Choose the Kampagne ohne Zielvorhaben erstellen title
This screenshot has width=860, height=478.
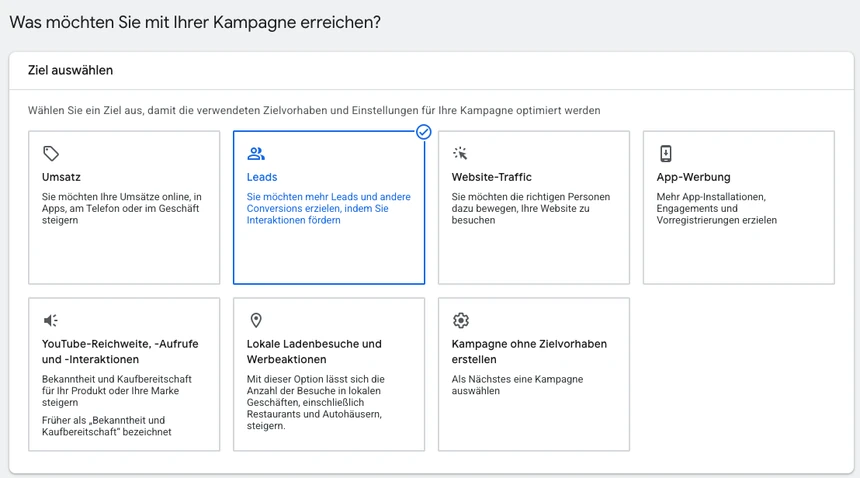[x=529, y=351]
